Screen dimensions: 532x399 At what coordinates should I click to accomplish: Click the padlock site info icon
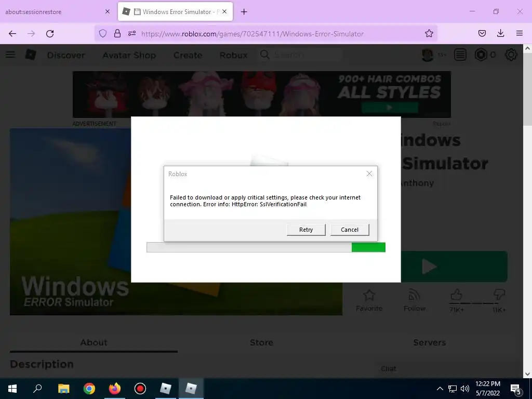pyautogui.click(x=117, y=34)
